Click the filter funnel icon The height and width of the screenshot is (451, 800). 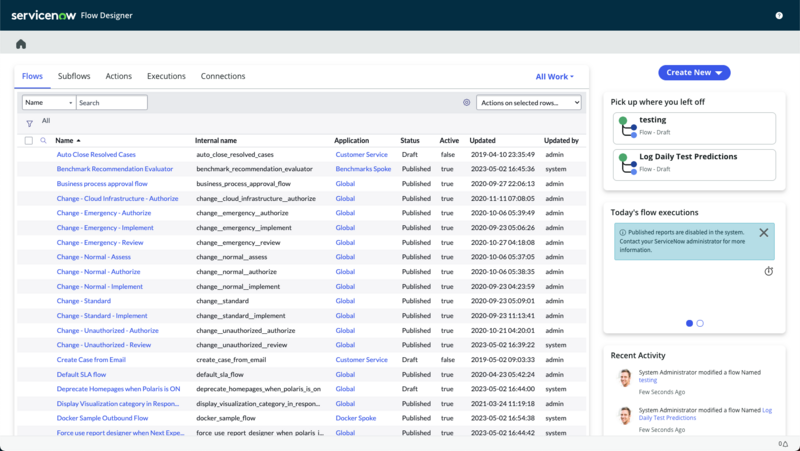tap(30, 123)
